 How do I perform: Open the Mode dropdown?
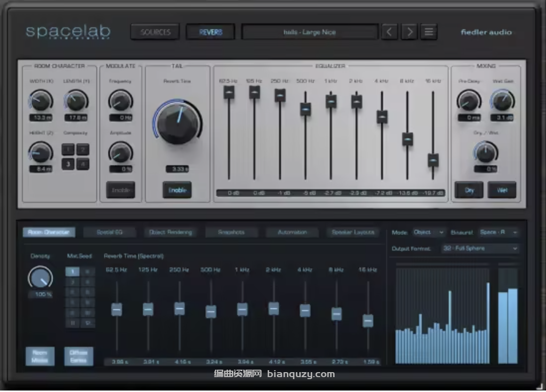(429, 232)
